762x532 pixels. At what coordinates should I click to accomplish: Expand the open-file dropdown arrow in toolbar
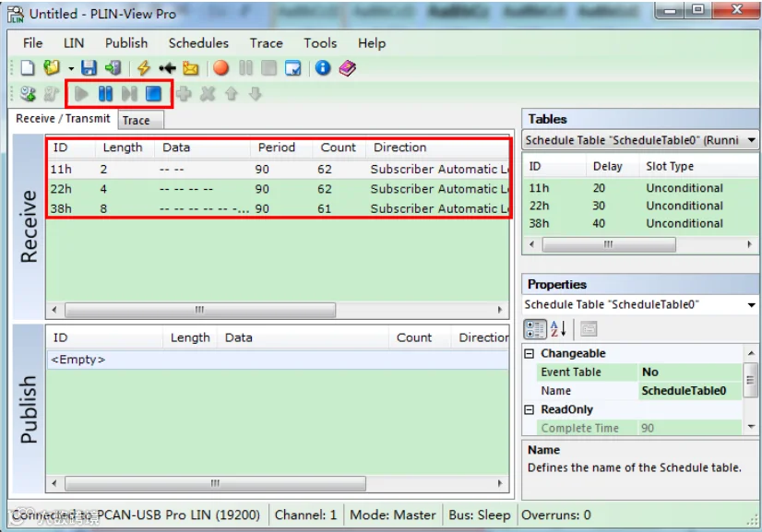tap(71, 68)
